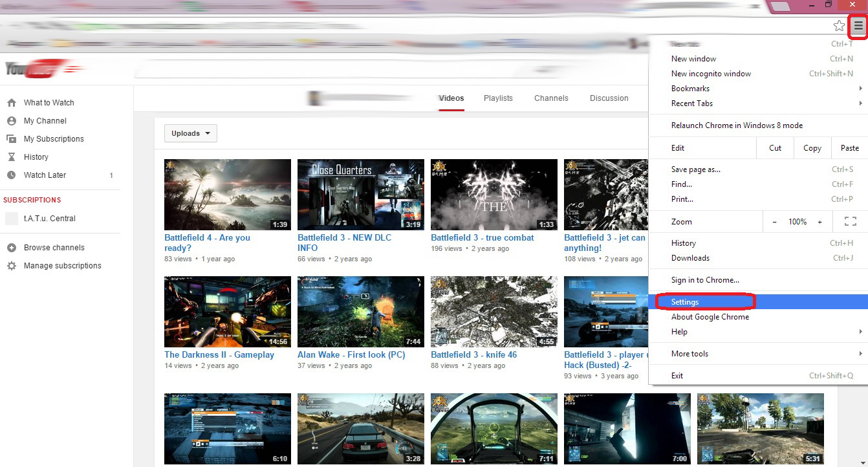Open Downloads from the Chrome menu
Screen dimensions: 868x467
757,258
